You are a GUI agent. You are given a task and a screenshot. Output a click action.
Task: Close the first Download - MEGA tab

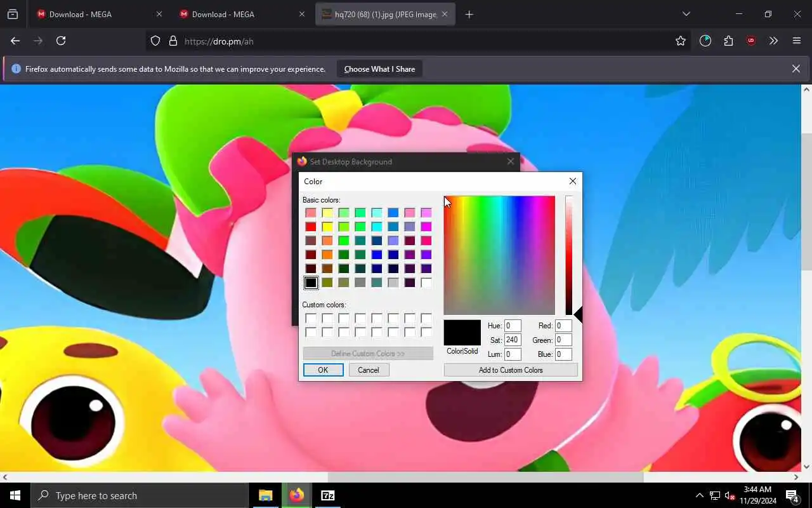coord(159,14)
